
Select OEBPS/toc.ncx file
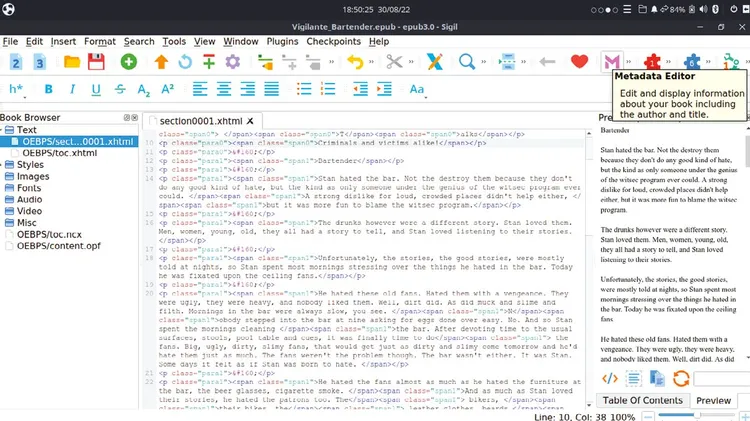pyautogui.click(x=49, y=234)
